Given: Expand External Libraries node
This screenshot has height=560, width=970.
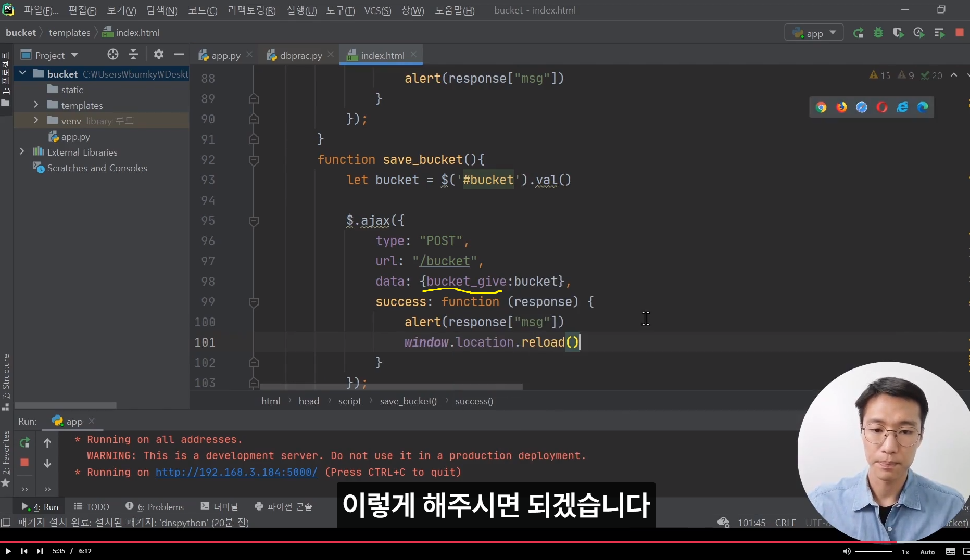Looking at the screenshot, I should click(x=22, y=151).
